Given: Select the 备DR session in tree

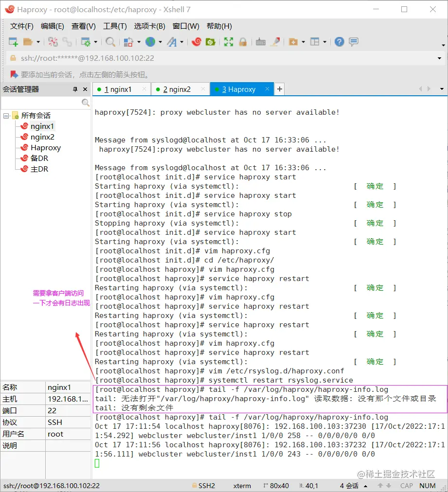Looking at the screenshot, I should (x=39, y=158).
